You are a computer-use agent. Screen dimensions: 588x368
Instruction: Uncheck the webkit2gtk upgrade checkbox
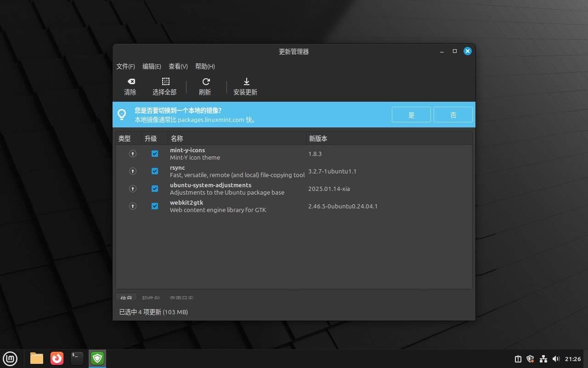(155, 206)
